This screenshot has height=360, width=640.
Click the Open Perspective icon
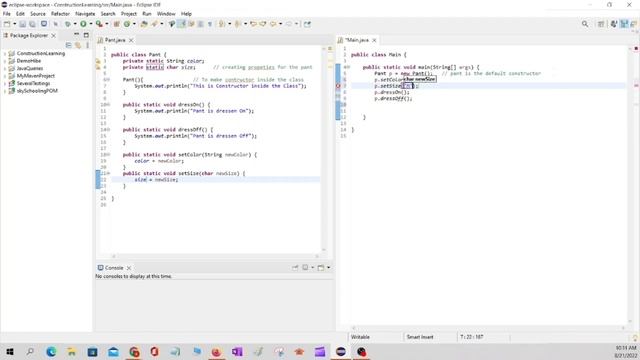601,24
